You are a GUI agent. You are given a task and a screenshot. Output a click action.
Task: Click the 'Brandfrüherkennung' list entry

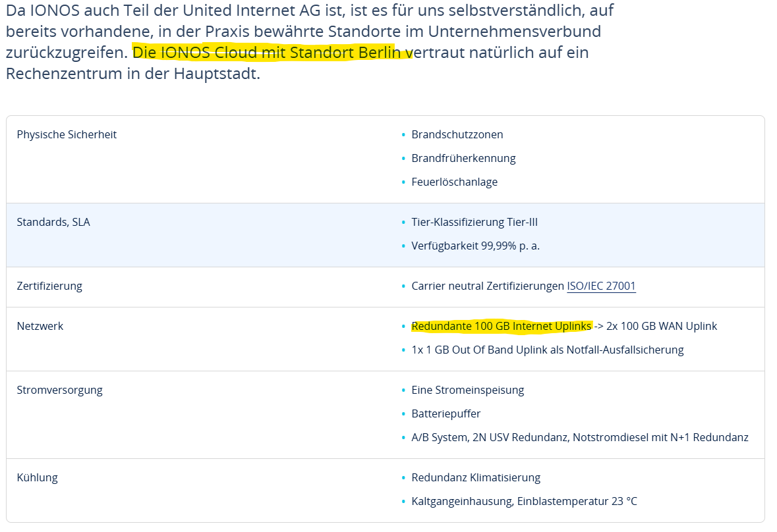[x=463, y=159]
